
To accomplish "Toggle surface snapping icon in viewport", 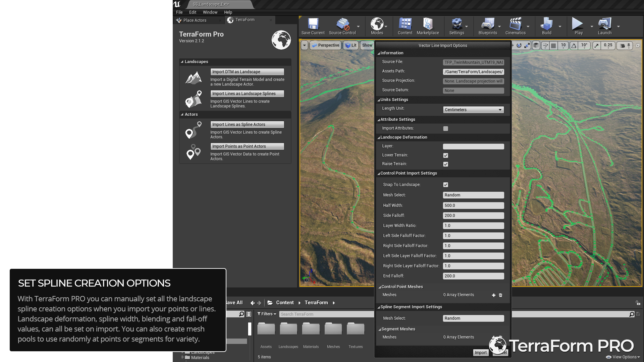I will tap(545, 46).
